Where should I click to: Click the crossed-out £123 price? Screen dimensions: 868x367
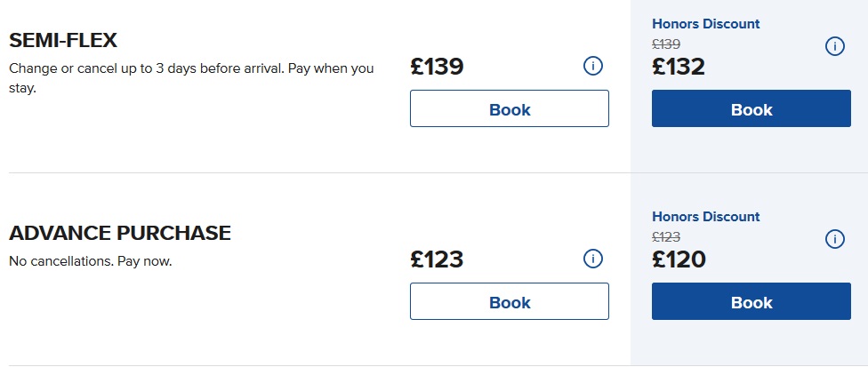pos(666,236)
